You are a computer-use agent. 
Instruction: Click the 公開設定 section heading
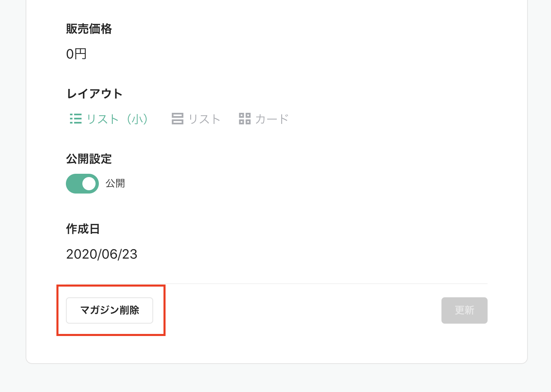coord(89,159)
